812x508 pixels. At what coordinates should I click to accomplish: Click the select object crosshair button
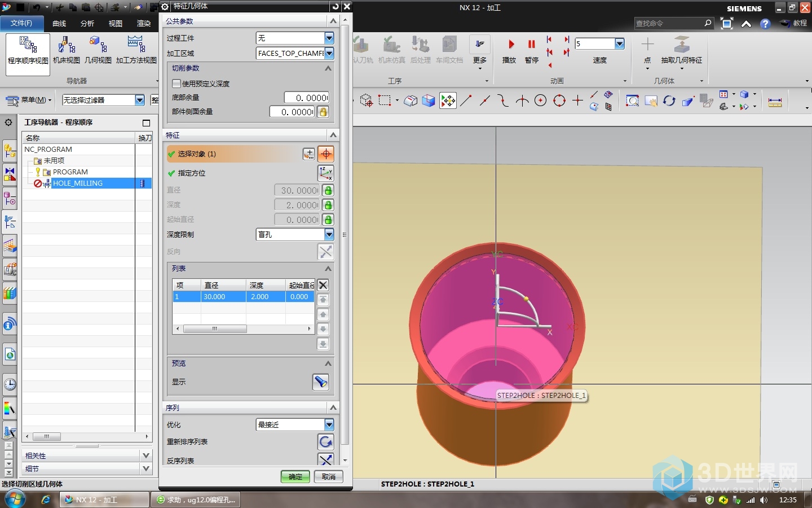click(326, 154)
